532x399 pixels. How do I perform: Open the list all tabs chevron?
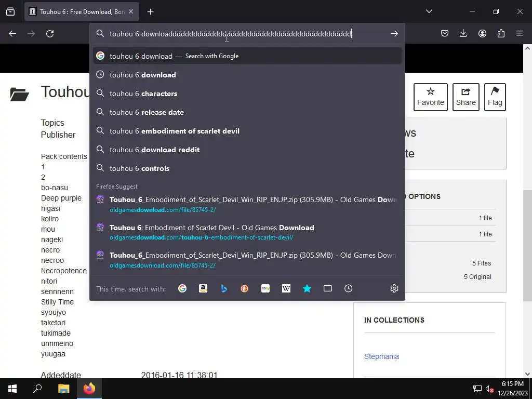(x=429, y=11)
